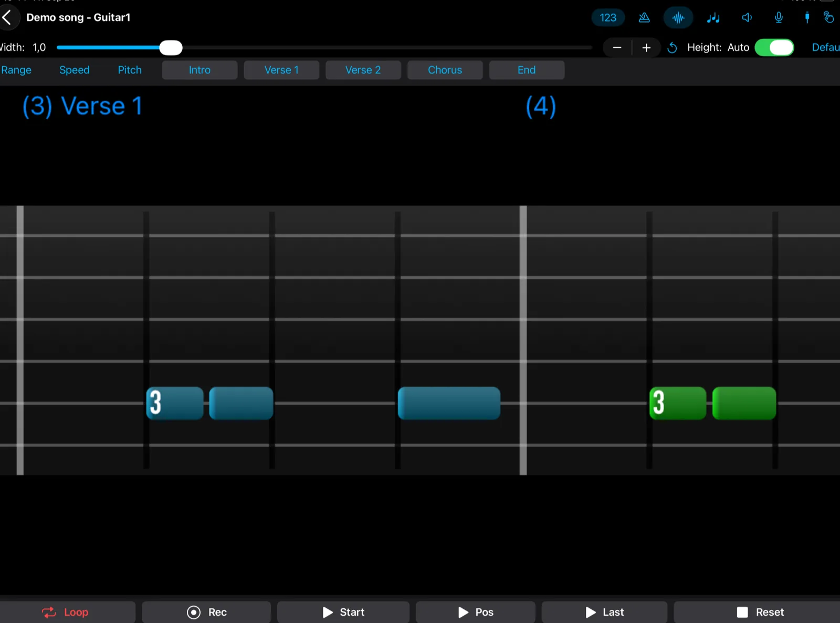Jump to the Verse 1 section button
Image resolution: width=840 pixels, height=623 pixels.
tap(281, 70)
